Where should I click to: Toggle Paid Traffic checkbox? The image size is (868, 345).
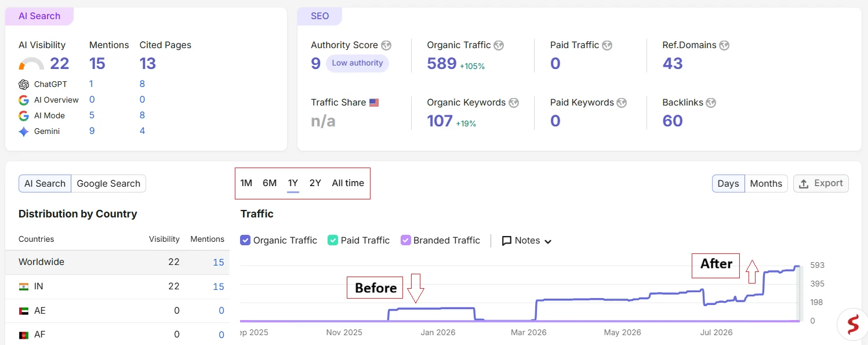(333, 240)
